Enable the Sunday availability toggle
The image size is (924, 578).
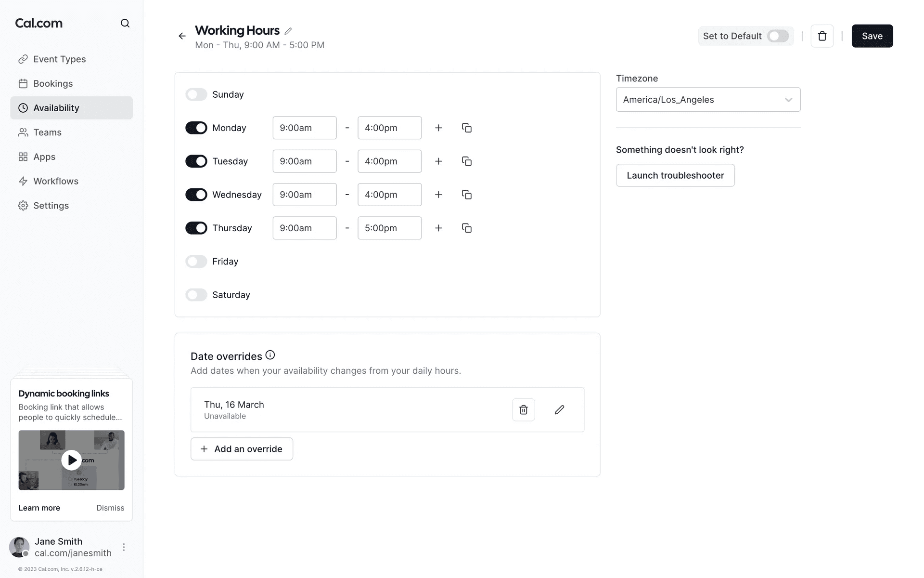point(196,94)
